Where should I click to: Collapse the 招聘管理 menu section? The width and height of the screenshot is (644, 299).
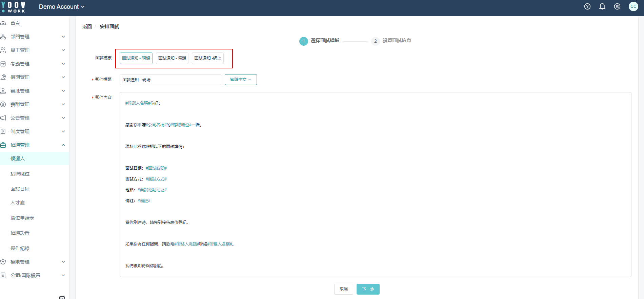point(63,145)
